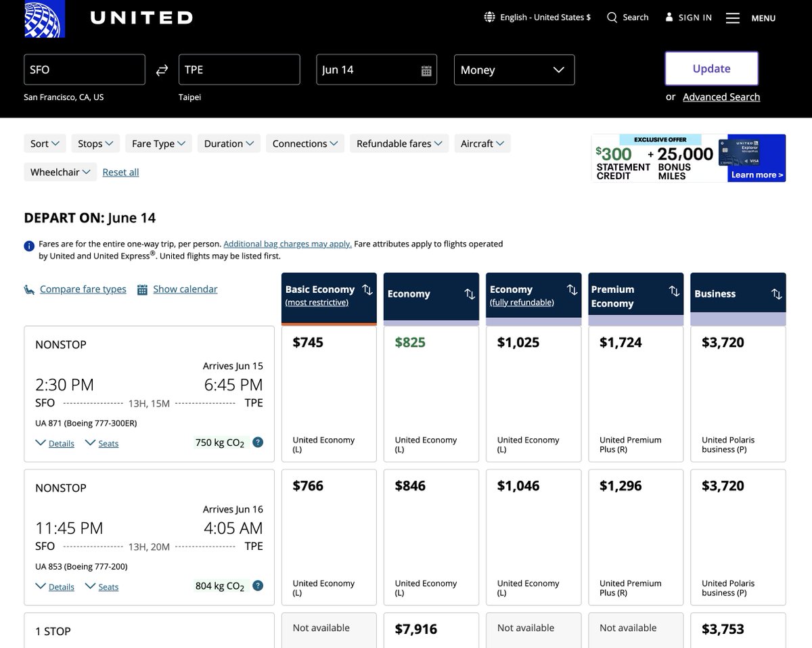Click the Search text in header
This screenshot has height=648, width=812.
point(635,18)
